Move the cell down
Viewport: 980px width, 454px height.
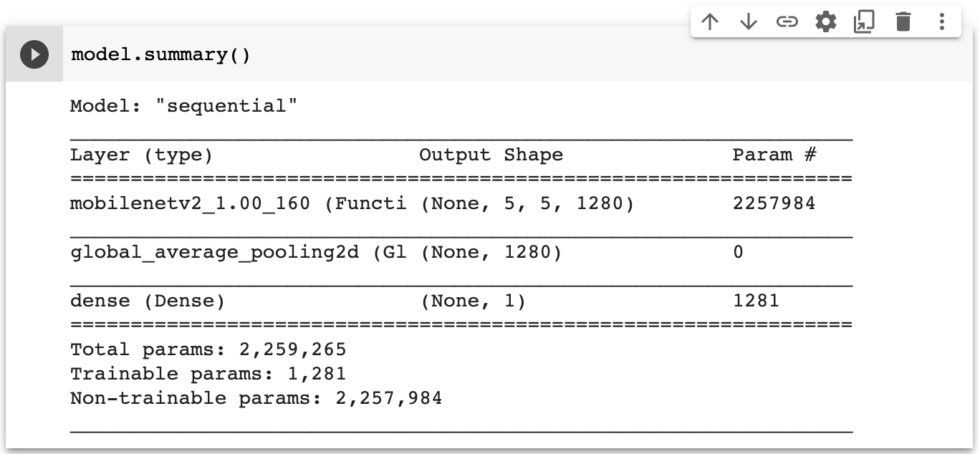748,21
